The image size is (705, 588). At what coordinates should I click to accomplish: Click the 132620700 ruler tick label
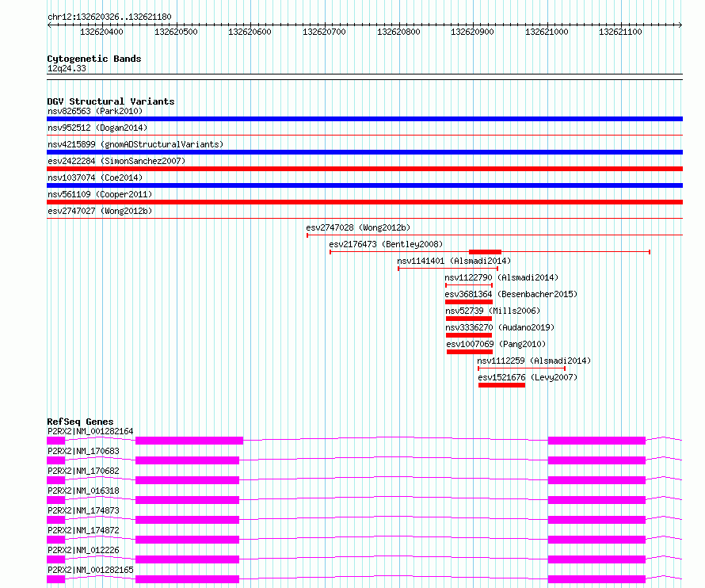coord(324,32)
